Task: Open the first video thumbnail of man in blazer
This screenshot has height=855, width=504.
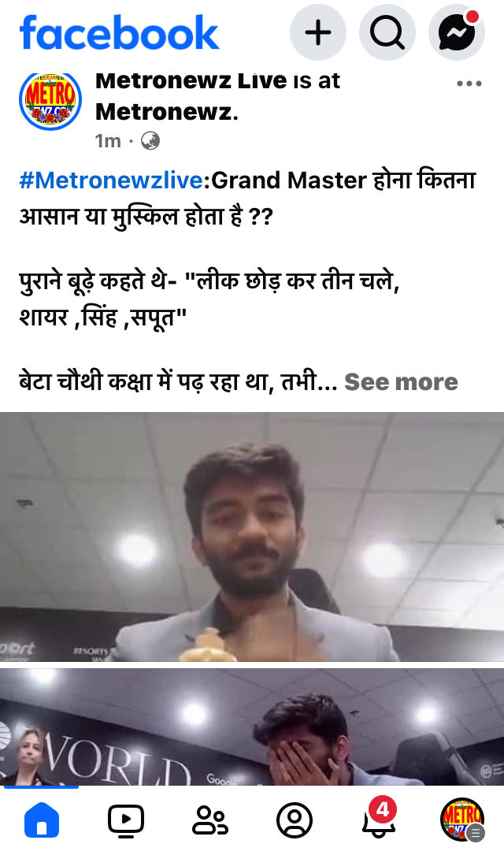Action: tap(252, 537)
